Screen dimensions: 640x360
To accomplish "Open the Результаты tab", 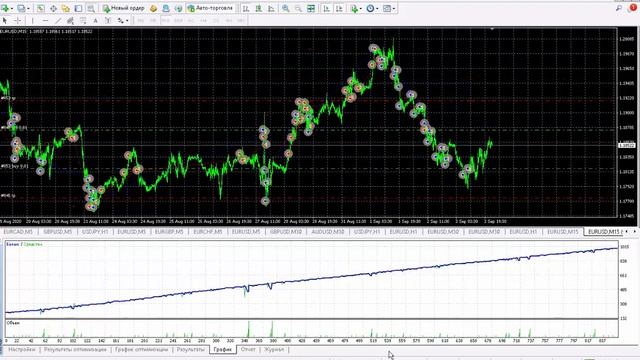I will point(191,350).
